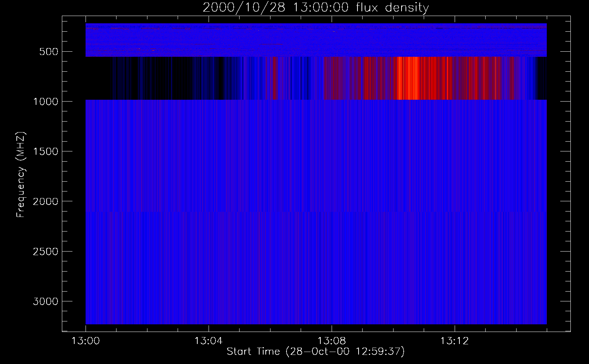Click the 2500 frequency tick label

coord(46,252)
